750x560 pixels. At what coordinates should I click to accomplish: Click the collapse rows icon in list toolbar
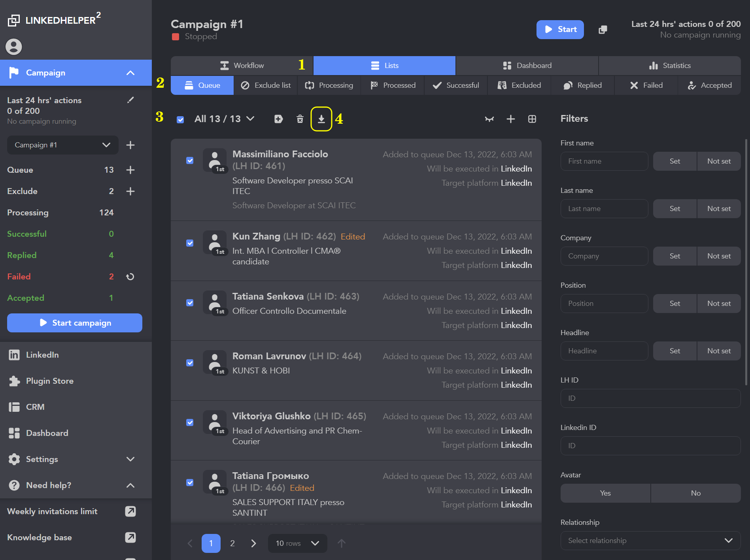point(489,119)
